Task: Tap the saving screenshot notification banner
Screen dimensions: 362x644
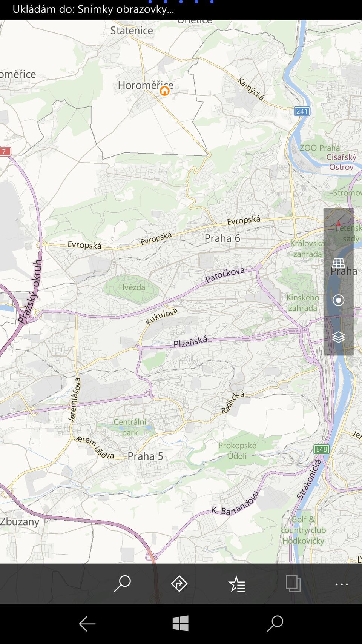Action: pos(94,9)
